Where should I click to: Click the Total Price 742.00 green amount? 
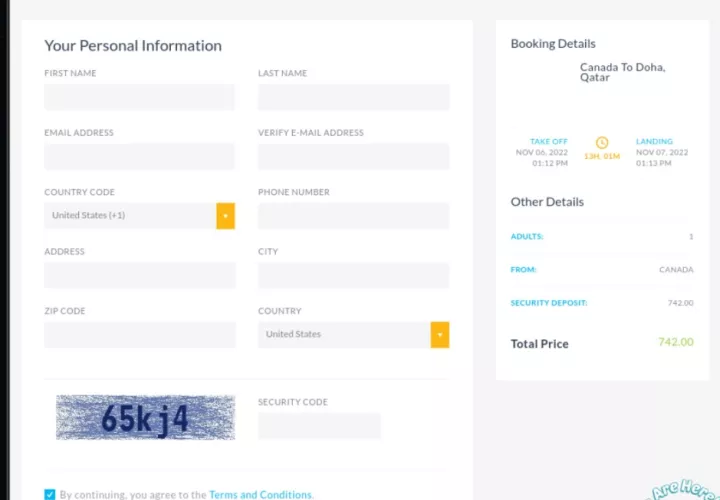(x=676, y=342)
